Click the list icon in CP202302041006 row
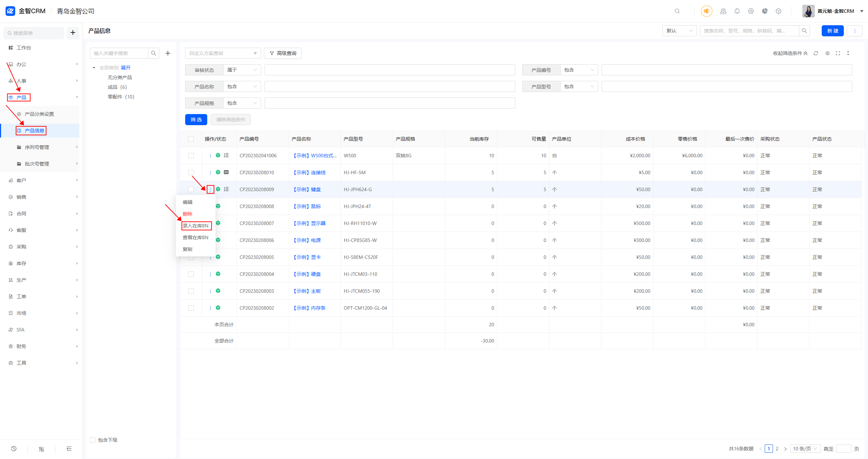The height and width of the screenshot is (459, 868). 226,156
